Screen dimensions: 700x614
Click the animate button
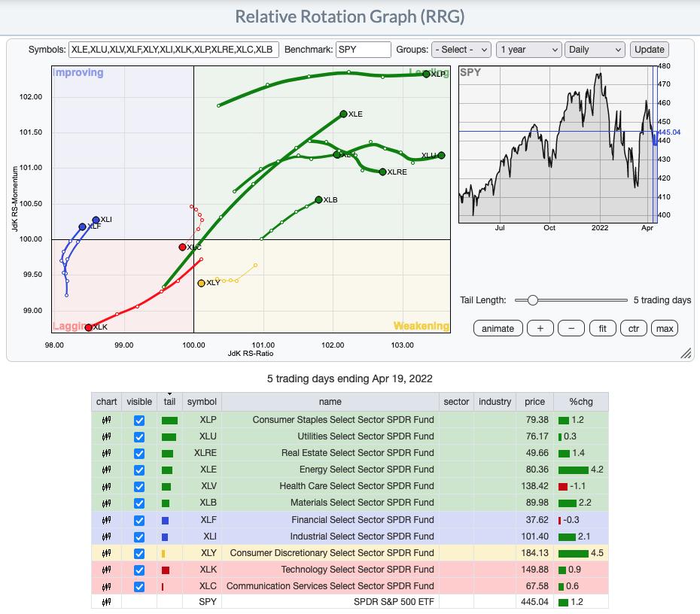point(498,328)
